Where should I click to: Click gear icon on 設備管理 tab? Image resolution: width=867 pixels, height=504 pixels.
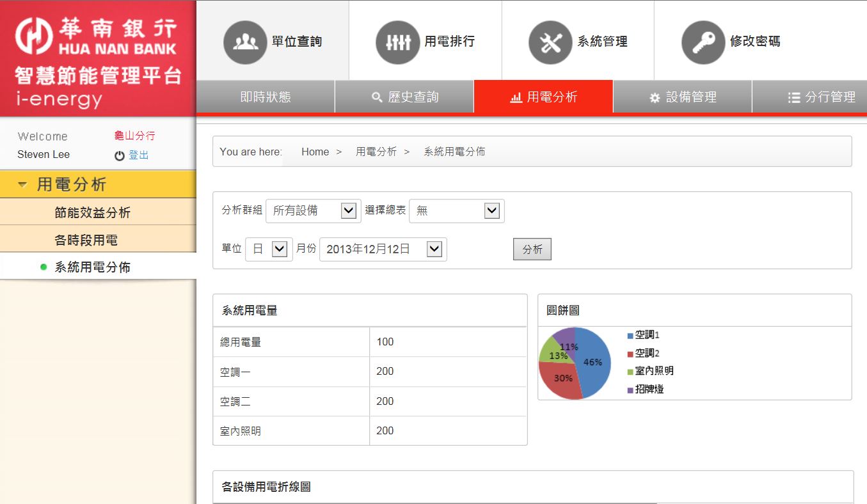pyautogui.click(x=655, y=98)
